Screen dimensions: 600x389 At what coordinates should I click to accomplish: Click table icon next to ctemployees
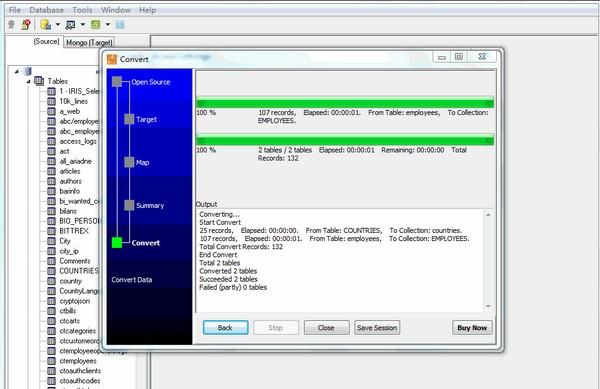coord(52,361)
